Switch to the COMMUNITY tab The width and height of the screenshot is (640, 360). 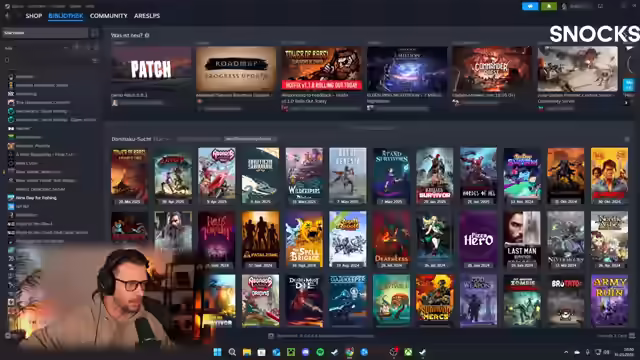(109, 16)
